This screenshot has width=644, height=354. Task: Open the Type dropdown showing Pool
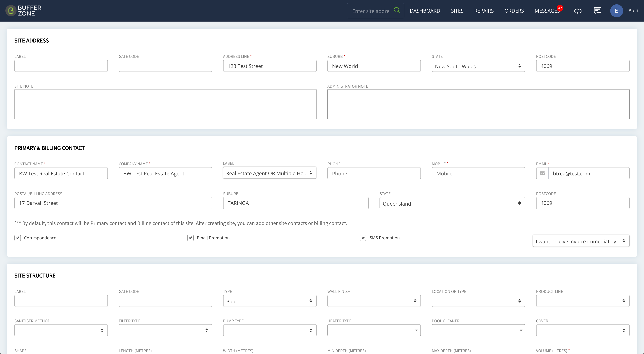[270, 301]
